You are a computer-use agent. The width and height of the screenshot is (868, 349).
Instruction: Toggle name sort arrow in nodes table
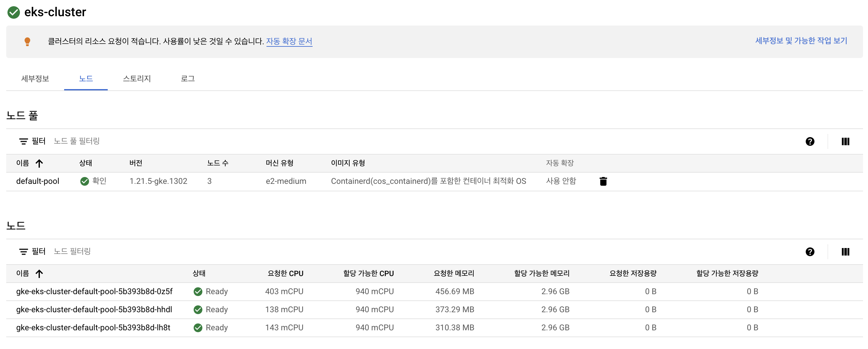click(x=39, y=274)
